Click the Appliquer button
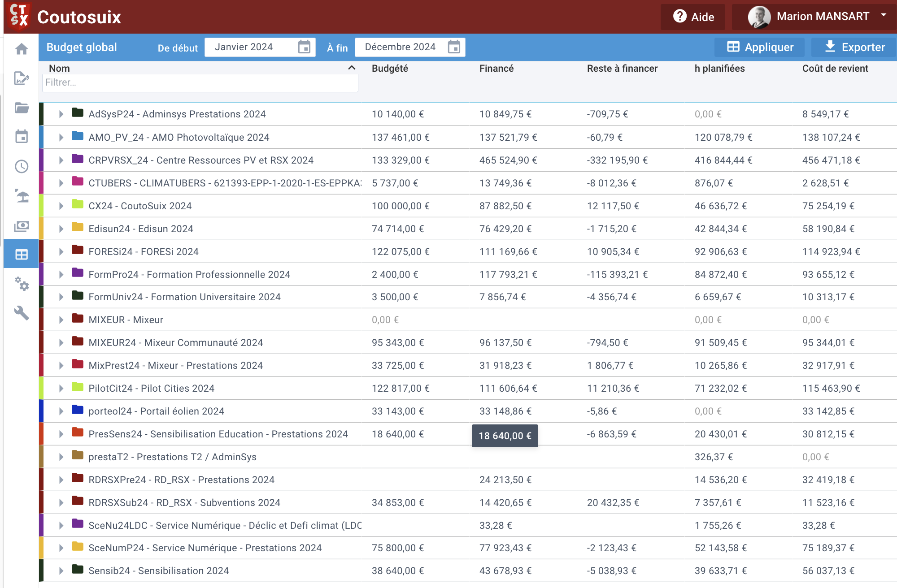The width and height of the screenshot is (897, 588). (x=760, y=47)
